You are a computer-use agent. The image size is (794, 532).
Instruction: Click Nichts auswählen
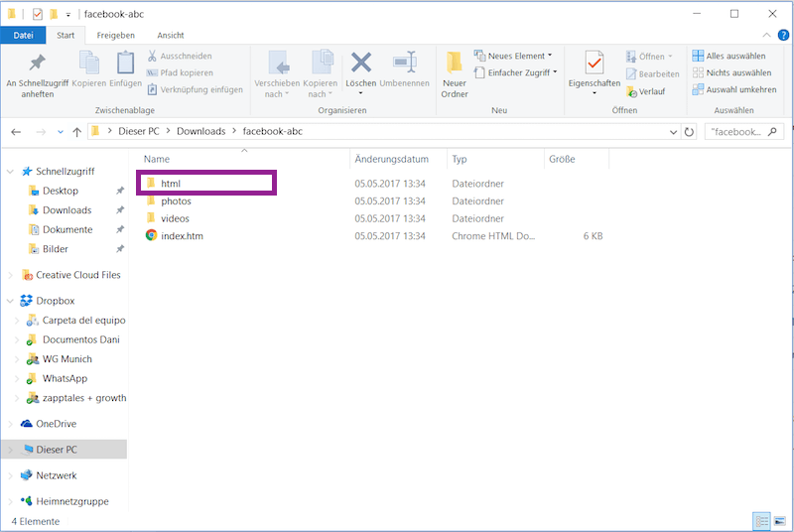731,72
